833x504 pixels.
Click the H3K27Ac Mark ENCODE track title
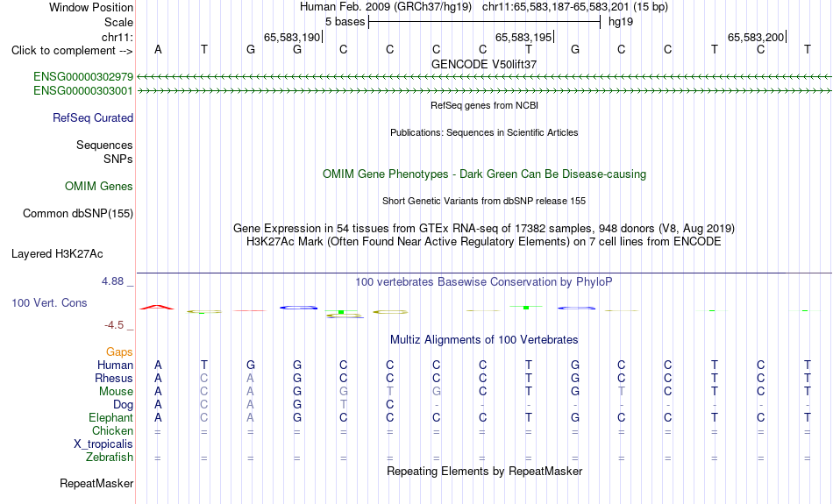coord(484,242)
